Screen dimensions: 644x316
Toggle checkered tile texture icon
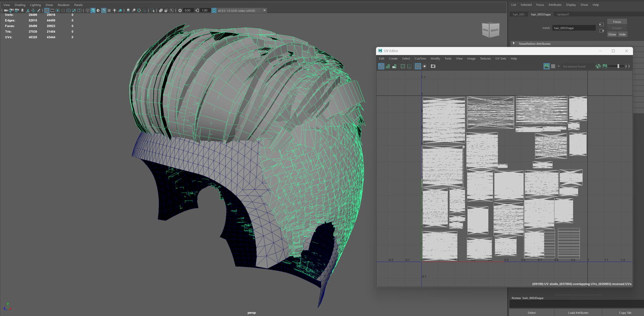553,66
